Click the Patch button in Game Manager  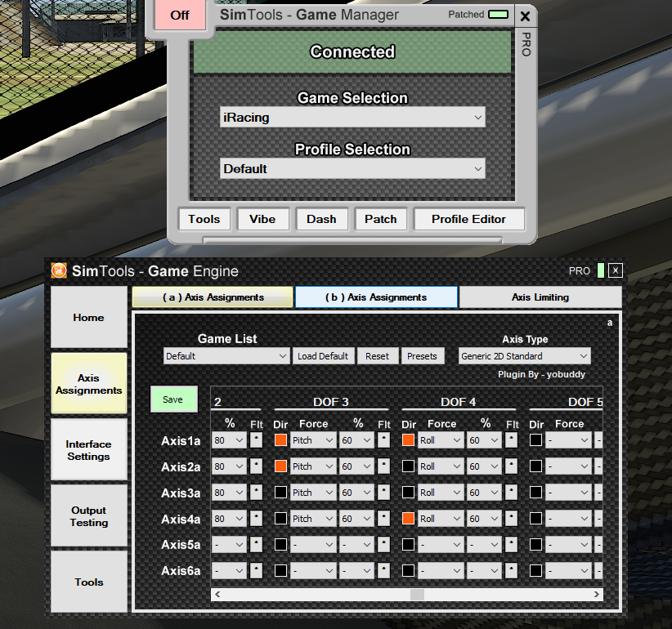(381, 219)
